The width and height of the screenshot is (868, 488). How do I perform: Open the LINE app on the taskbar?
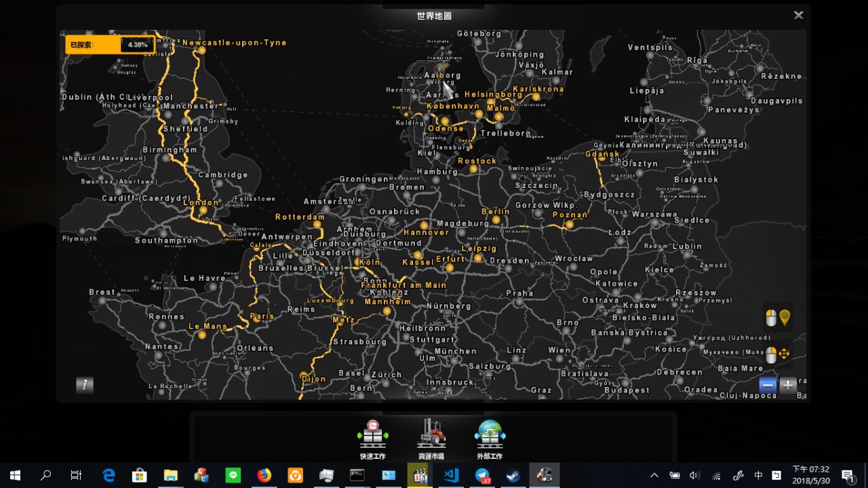(233, 475)
